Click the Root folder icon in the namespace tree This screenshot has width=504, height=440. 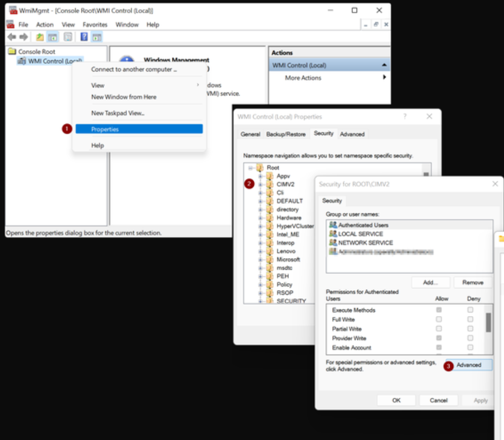(260, 168)
